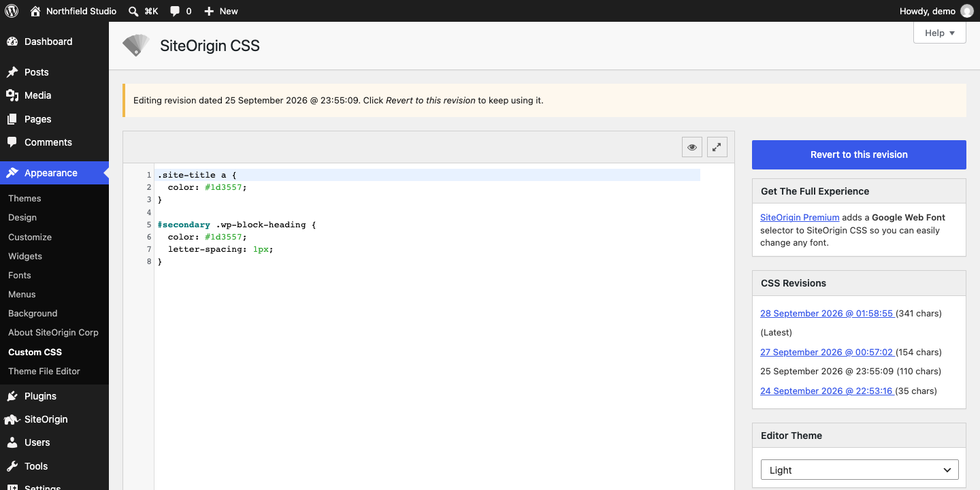Open Menus submenu item

click(22, 294)
